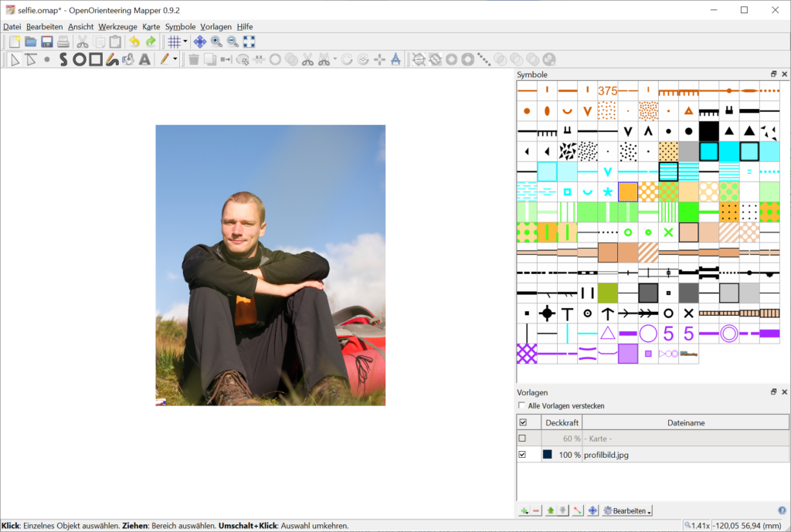This screenshot has width=791, height=532.
Task: Select the solid black area symbol swatch
Action: [708, 131]
